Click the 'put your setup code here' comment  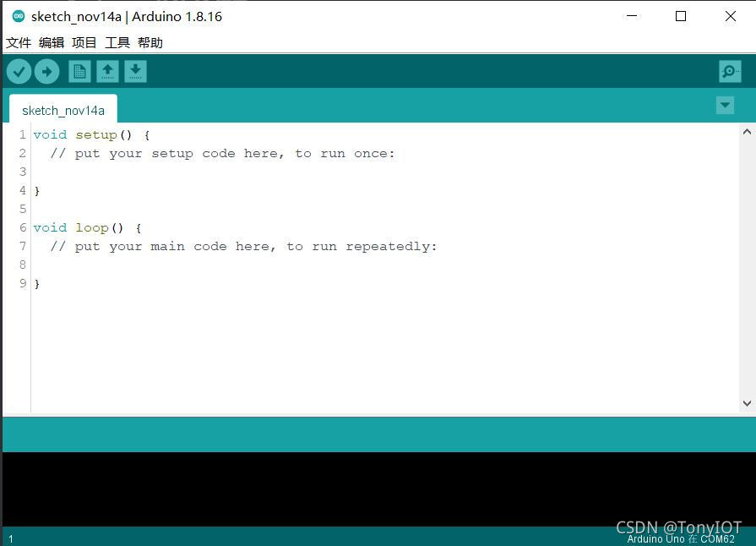[x=223, y=154]
